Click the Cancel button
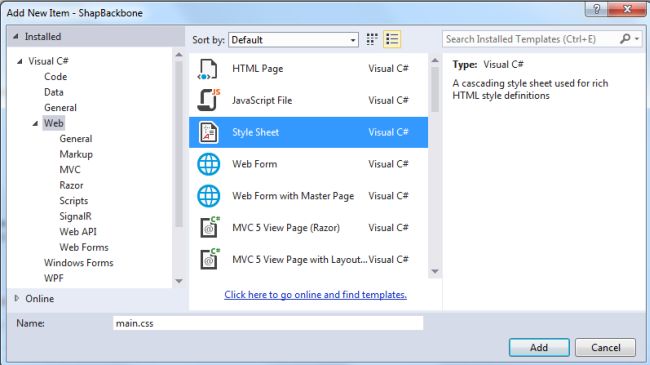 click(x=606, y=348)
